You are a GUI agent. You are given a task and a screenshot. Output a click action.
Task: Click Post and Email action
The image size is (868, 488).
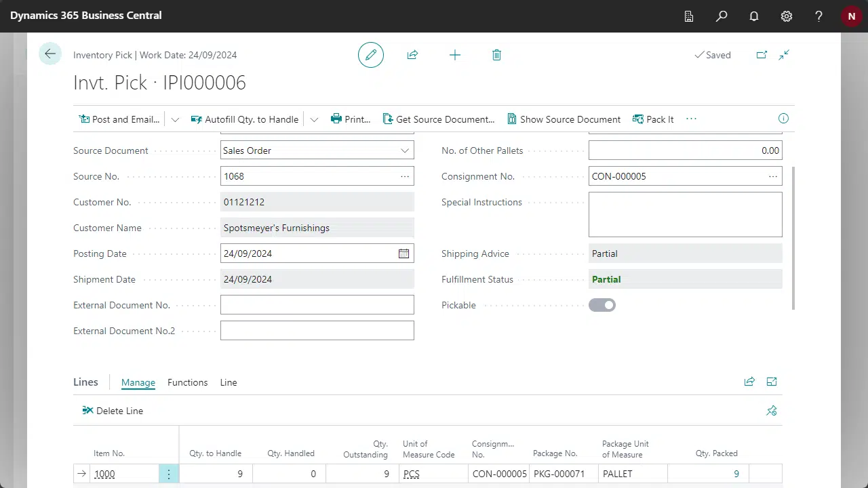pos(119,119)
